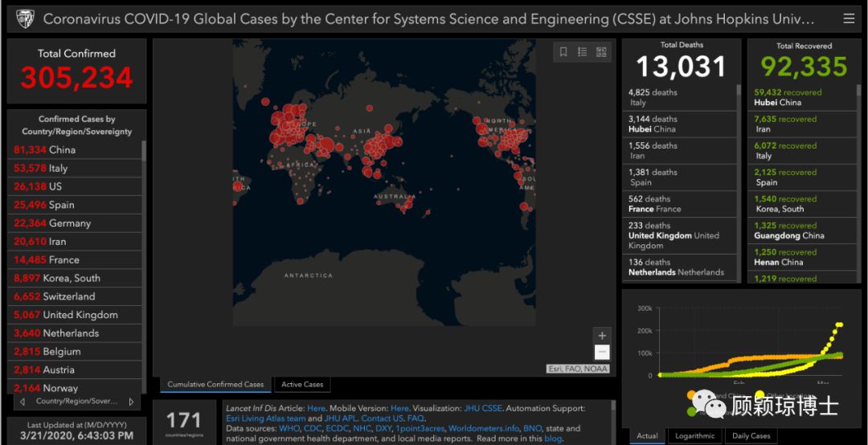Open the BNO data source link
The height and width of the screenshot is (445, 868).
pyautogui.click(x=533, y=428)
